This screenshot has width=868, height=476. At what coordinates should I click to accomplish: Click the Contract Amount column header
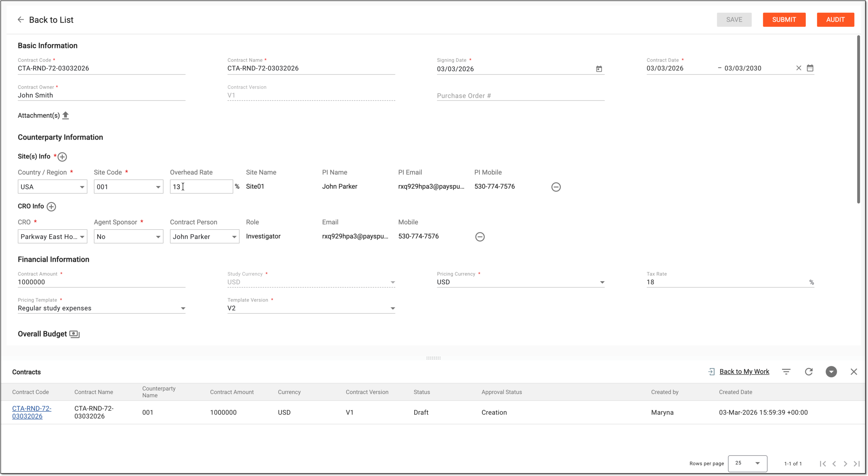pyautogui.click(x=232, y=392)
